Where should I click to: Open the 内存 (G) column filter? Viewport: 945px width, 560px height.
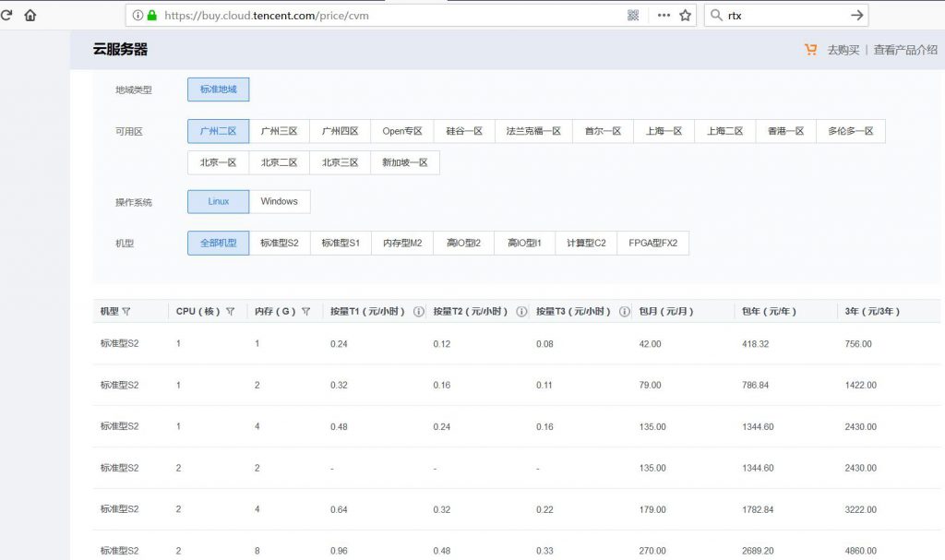(305, 311)
